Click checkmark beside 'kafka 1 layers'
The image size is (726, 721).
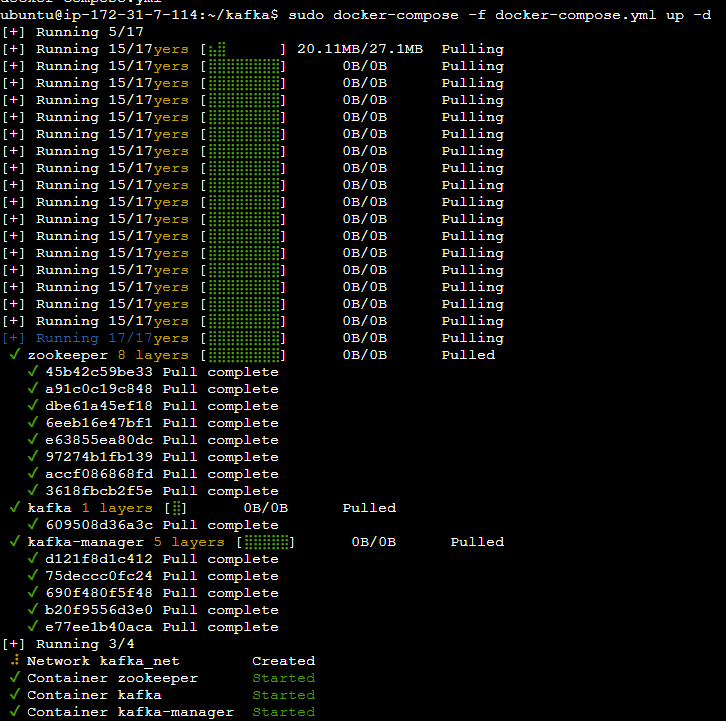pos(15,508)
